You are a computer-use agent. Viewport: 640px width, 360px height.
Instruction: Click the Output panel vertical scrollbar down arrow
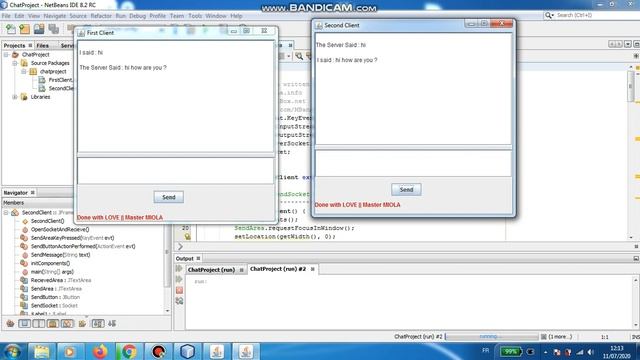pyautogui.click(x=636, y=325)
